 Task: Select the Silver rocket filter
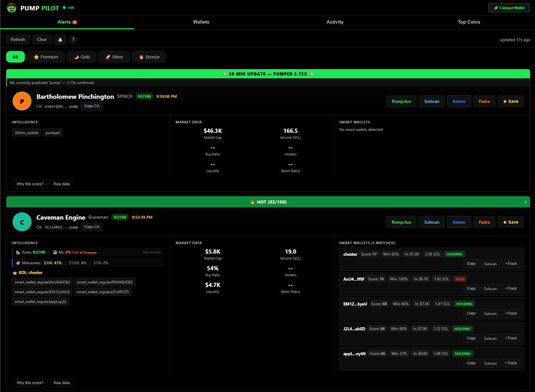point(114,57)
